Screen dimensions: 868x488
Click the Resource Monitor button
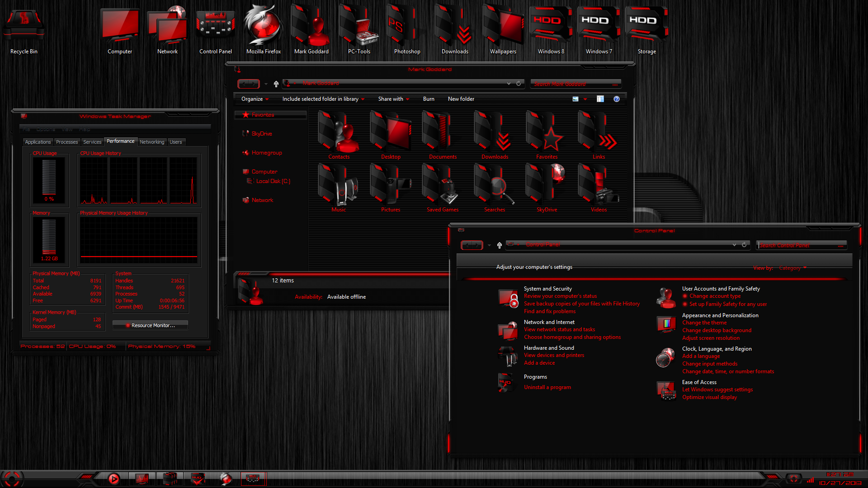click(150, 325)
